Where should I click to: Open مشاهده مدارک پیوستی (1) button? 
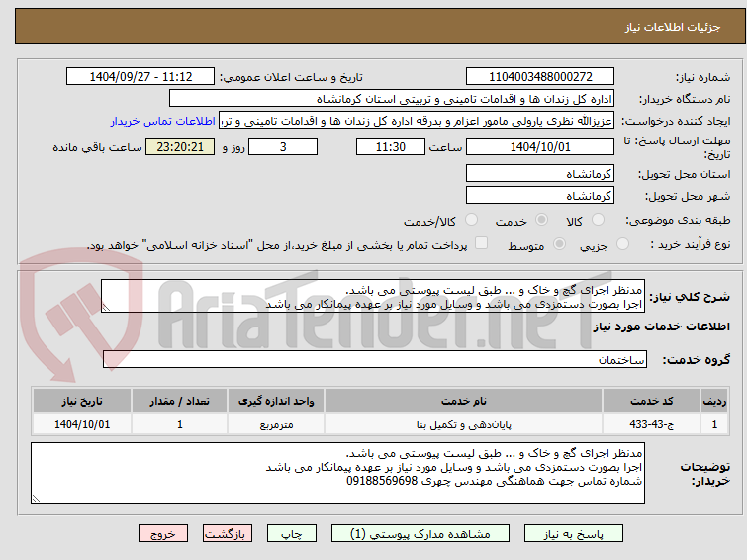click(420, 534)
